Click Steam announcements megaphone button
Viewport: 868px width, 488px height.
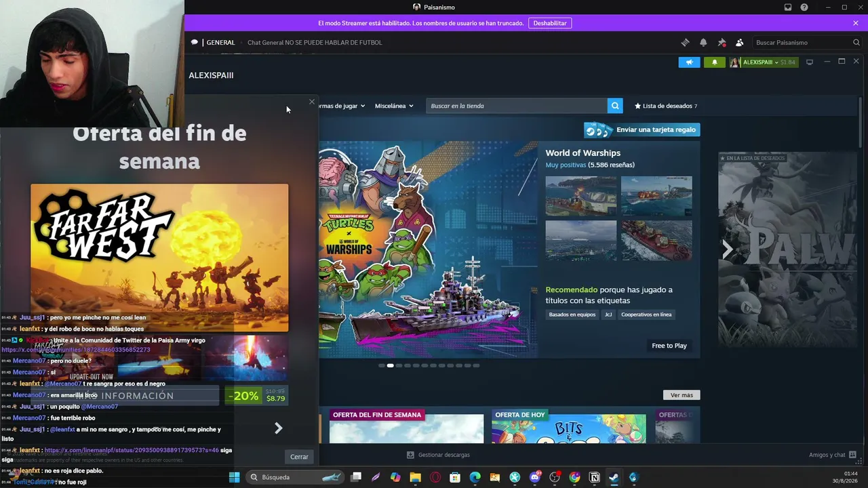[x=689, y=62]
